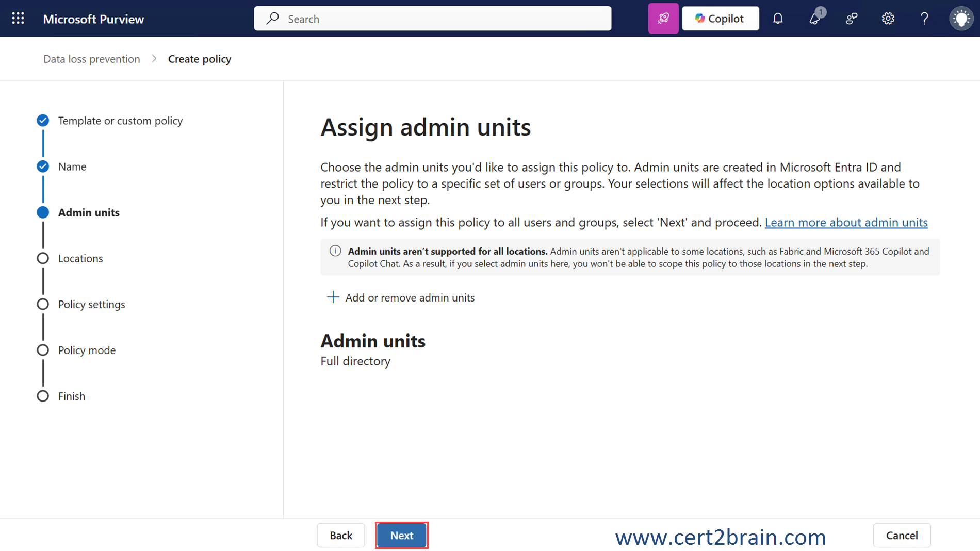Jump to the Name wizard step
980x551 pixels.
click(72, 166)
